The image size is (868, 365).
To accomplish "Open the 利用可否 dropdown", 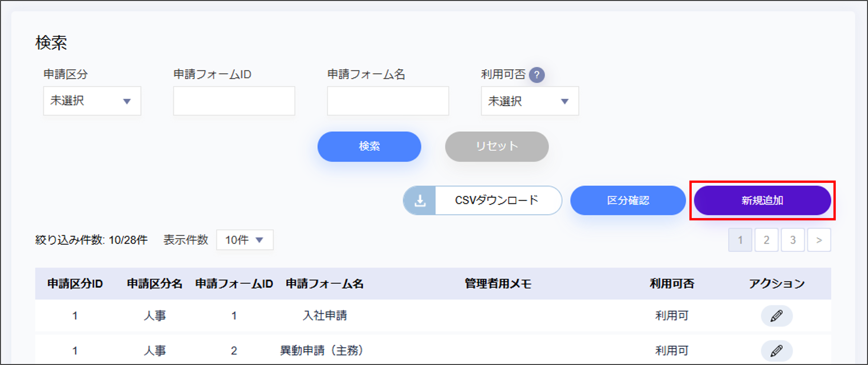I will [530, 101].
